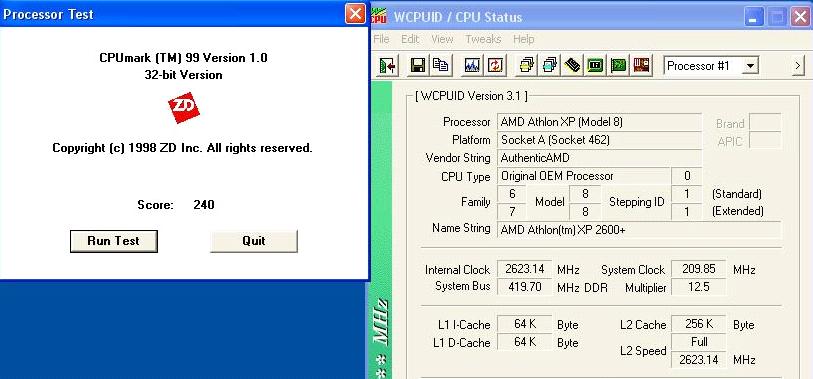Open the real-time clock graph icon
The height and width of the screenshot is (379, 813).
coord(472,65)
